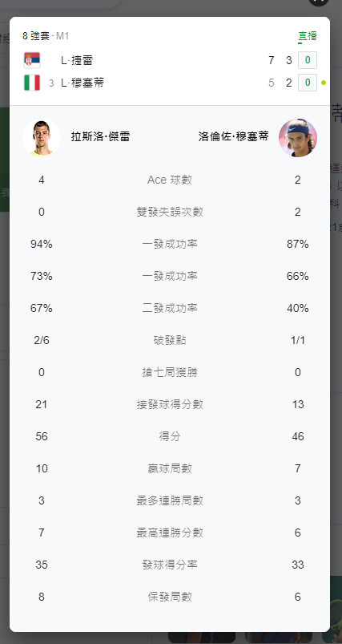Click the 拉斯洛·傑雷 name heading
Screen dimensions: 342x644
(100, 137)
